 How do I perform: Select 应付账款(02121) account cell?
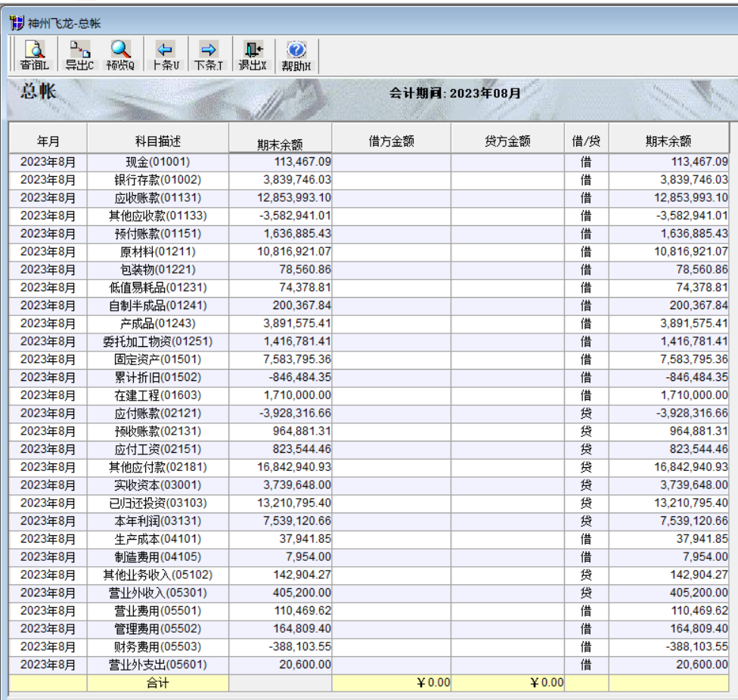[158, 413]
